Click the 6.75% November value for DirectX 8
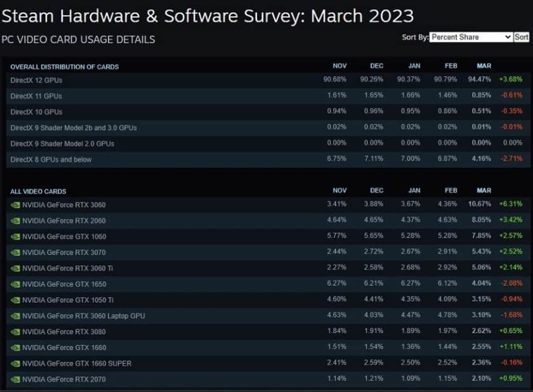Screen dimensions: 533x392 (x=337, y=159)
